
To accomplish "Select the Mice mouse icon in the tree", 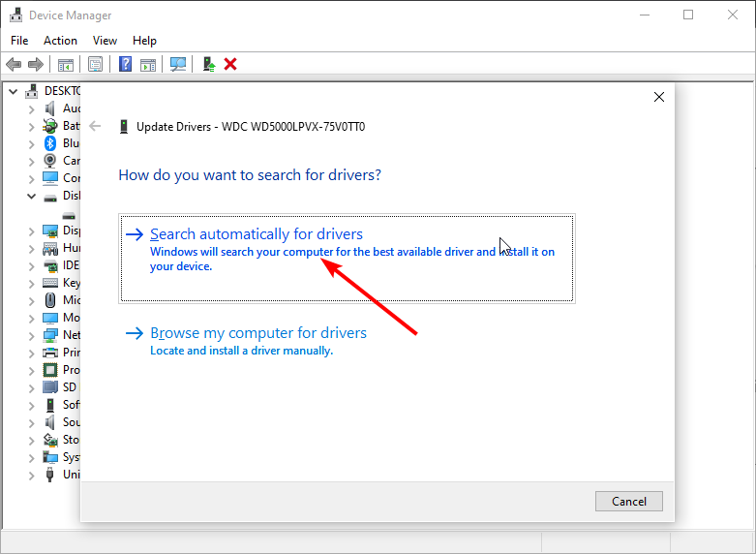I will [x=50, y=300].
